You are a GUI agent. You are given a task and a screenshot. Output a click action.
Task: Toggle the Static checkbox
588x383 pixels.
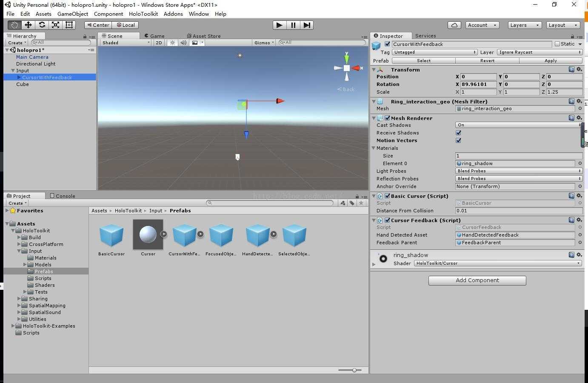tap(557, 44)
